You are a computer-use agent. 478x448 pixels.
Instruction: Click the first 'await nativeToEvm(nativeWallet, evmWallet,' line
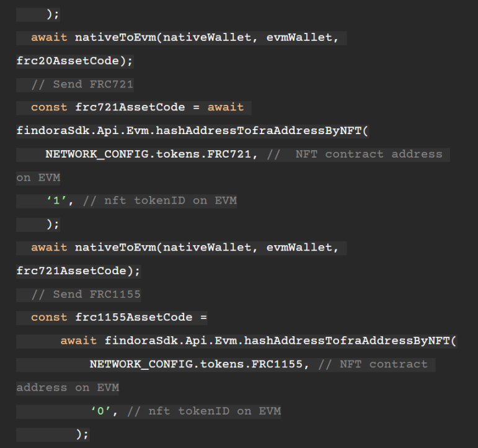[185, 38]
